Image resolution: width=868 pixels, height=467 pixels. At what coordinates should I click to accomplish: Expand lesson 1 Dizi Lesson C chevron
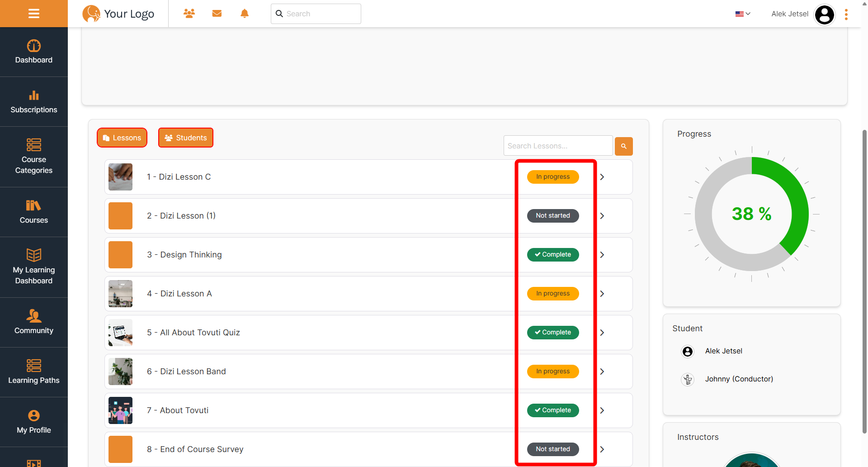point(602,177)
